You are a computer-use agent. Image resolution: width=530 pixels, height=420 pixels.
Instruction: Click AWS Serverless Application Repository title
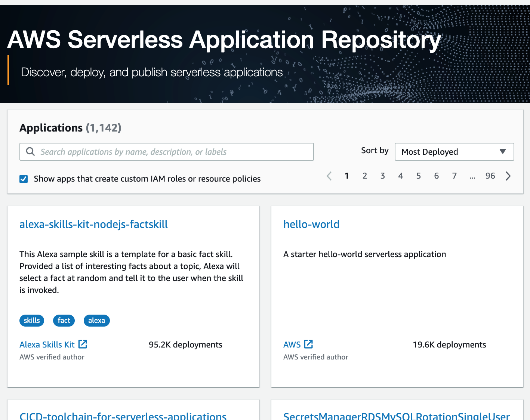coord(224,40)
